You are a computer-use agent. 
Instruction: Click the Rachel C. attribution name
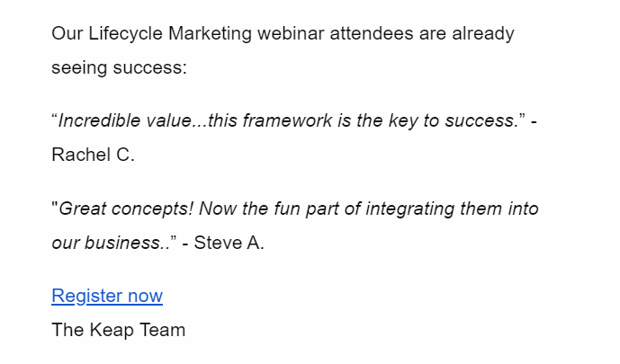tap(94, 155)
